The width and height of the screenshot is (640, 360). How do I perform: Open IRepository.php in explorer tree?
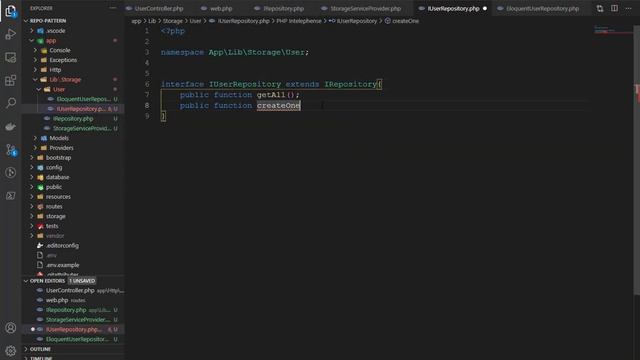[x=73, y=119]
